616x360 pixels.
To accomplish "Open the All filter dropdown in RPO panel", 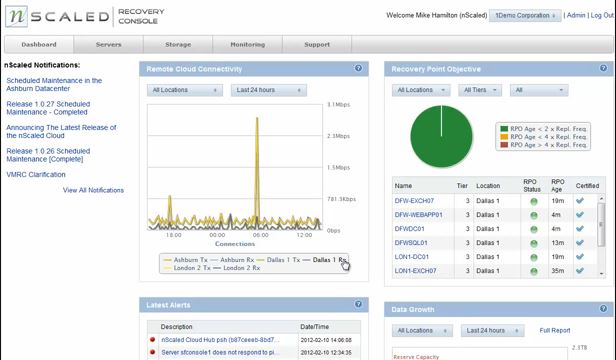I will [539, 90].
